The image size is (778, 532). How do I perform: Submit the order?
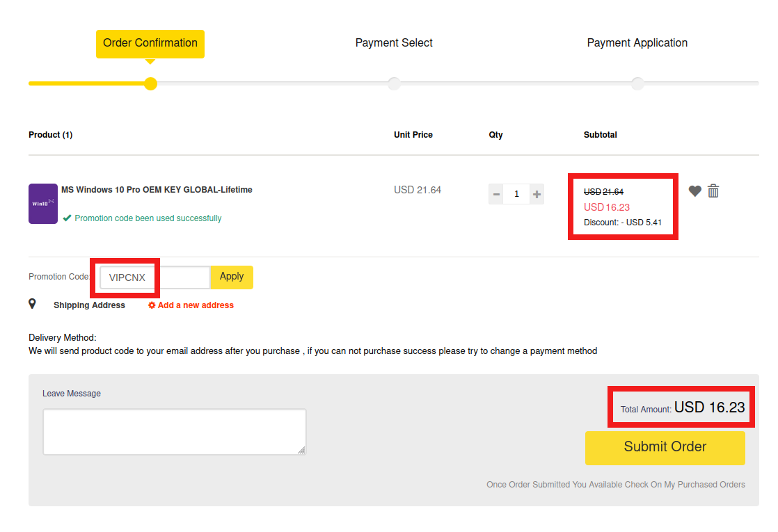(x=665, y=448)
